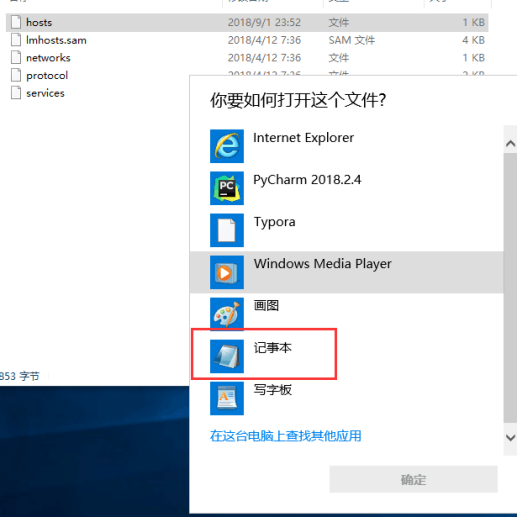
Task: Click the networks file icon
Action: click(16, 57)
